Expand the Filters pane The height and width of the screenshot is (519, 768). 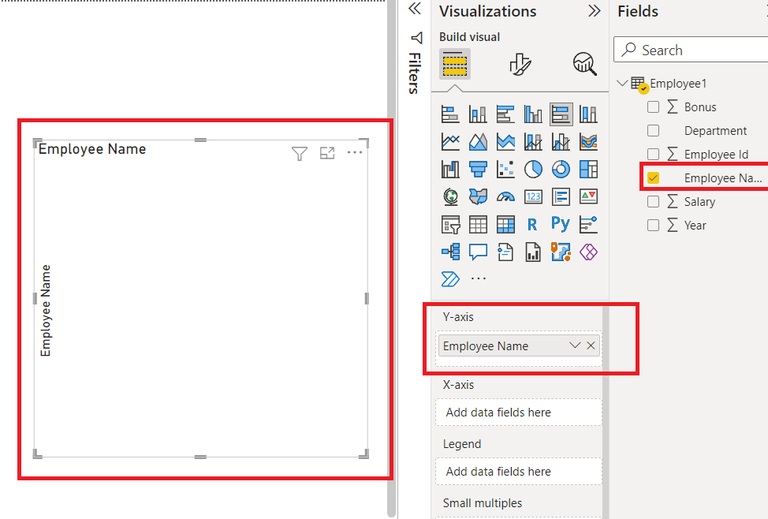pos(415,8)
